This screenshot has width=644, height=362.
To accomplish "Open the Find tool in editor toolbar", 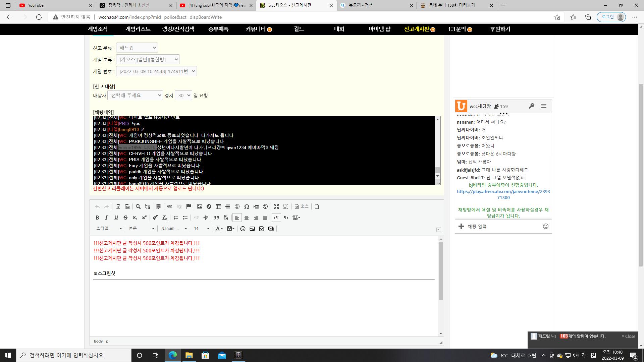I will point(138,206).
